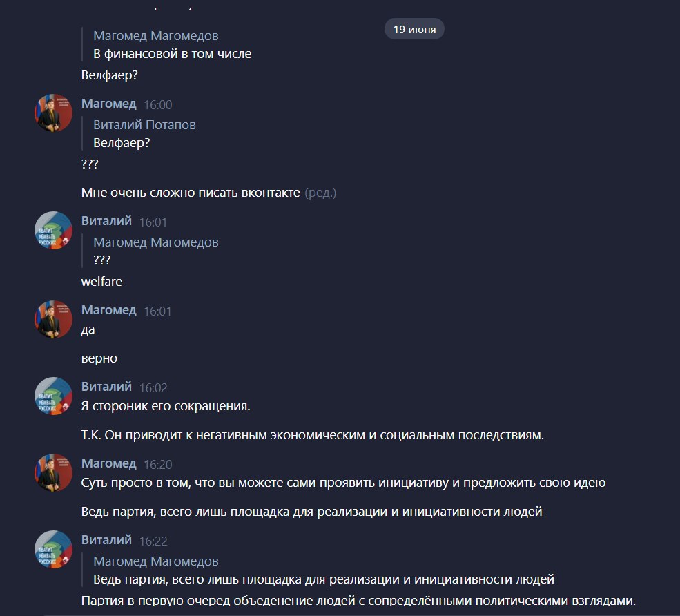Click Виталий's avatar beside the 16:02 message
Image resolution: width=680 pixels, height=616 pixels.
53,396
